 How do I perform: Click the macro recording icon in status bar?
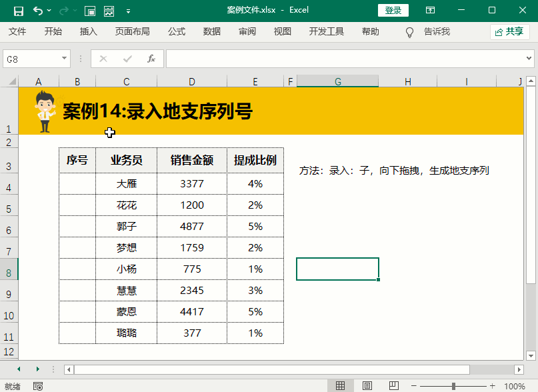click(x=38, y=386)
